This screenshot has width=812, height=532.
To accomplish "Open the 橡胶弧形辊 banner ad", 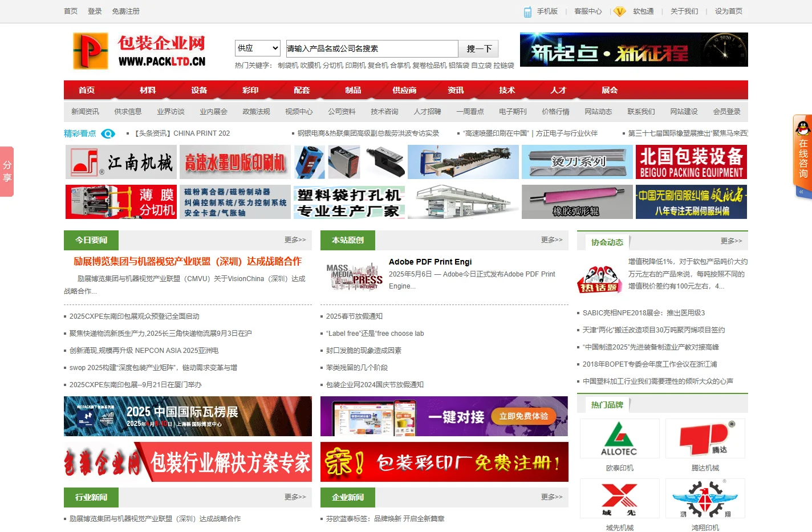I will [x=577, y=202].
